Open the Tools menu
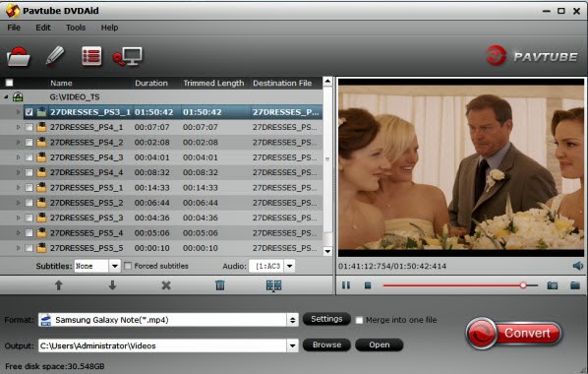The image size is (588, 374). pos(76,28)
